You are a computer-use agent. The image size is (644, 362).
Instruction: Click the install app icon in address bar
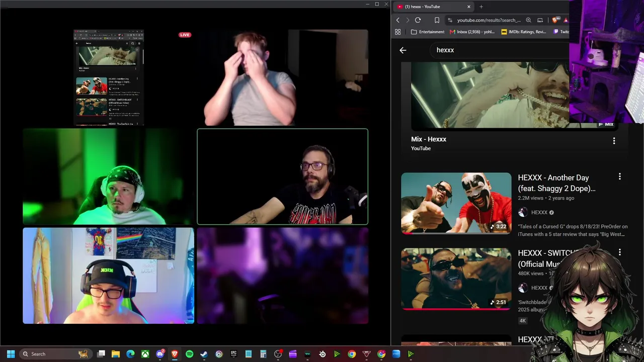[x=540, y=20]
